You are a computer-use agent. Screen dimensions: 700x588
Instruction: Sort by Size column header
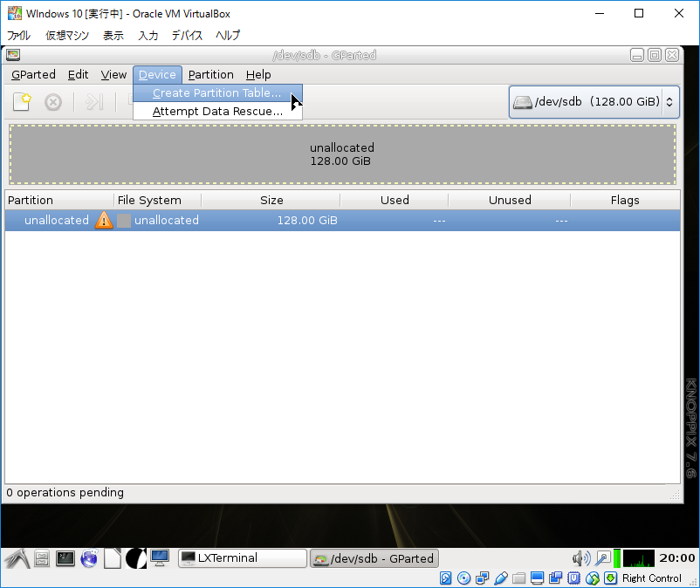pyautogui.click(x=271, y=200)
